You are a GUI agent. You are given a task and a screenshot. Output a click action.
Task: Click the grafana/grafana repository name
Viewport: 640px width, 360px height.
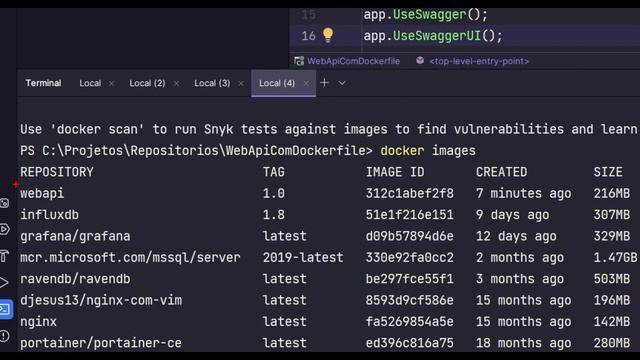(x=75, y=236)
